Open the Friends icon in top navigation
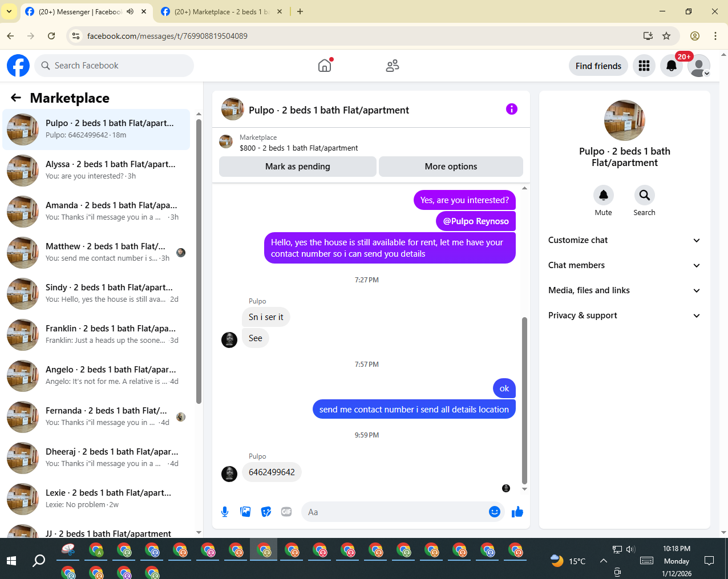Image resolution: width=728 pixels, height=579 pixels. (393, 66)
